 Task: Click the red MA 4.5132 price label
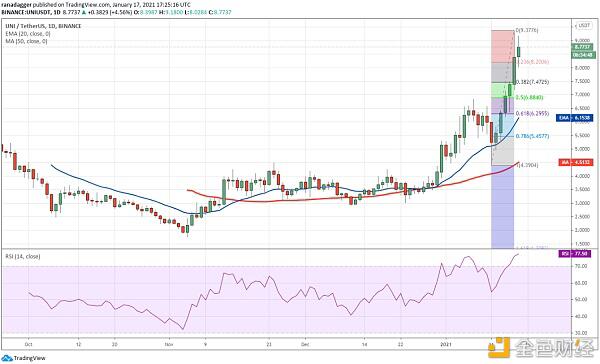click(576, 162)
